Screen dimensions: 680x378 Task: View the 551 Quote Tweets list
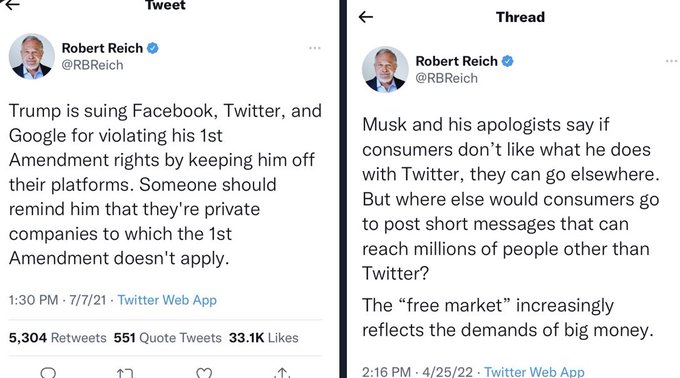[x=167, y=338]
